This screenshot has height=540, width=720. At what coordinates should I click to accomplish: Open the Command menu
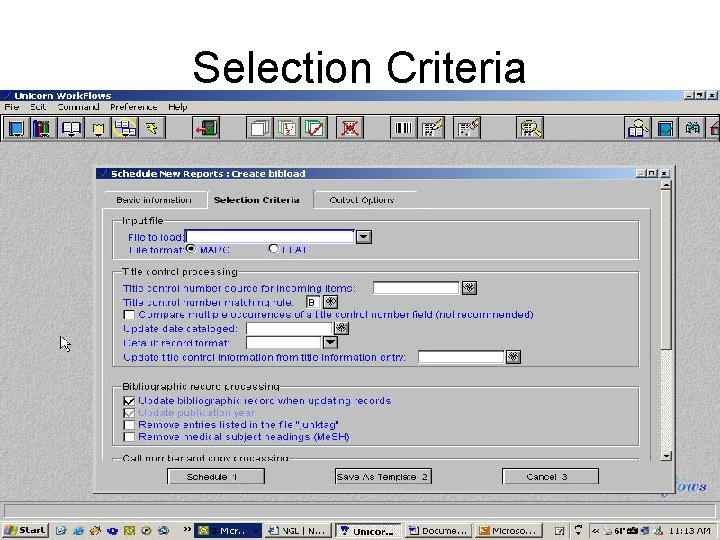[x=79, y=107]
